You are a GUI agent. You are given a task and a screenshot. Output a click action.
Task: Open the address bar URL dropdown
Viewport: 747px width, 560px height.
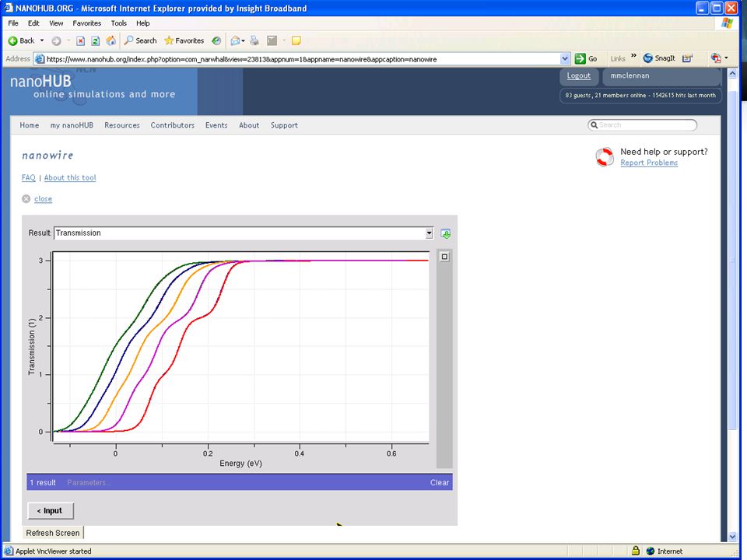[x=565, y=58]
